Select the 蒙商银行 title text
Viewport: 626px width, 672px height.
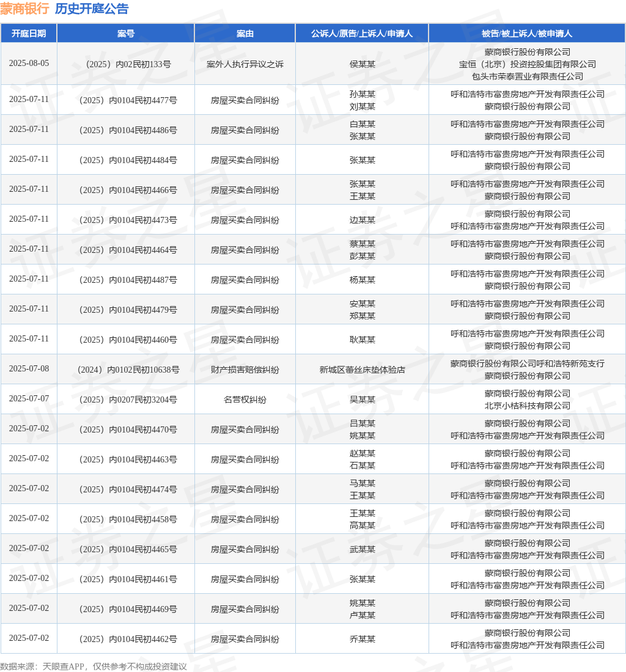click(25, 9)
